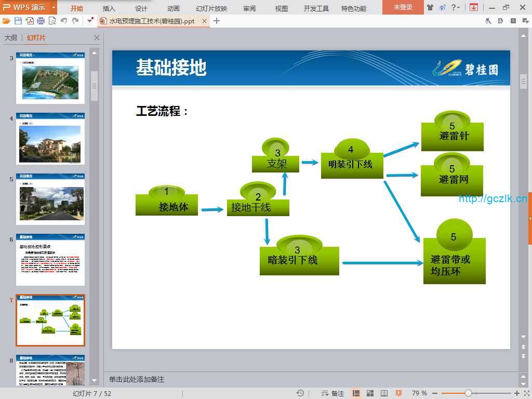Screen dimensions: 532x399
Task: Open the WPS 演示 application menu dropdown
Action: coord(54,7)
